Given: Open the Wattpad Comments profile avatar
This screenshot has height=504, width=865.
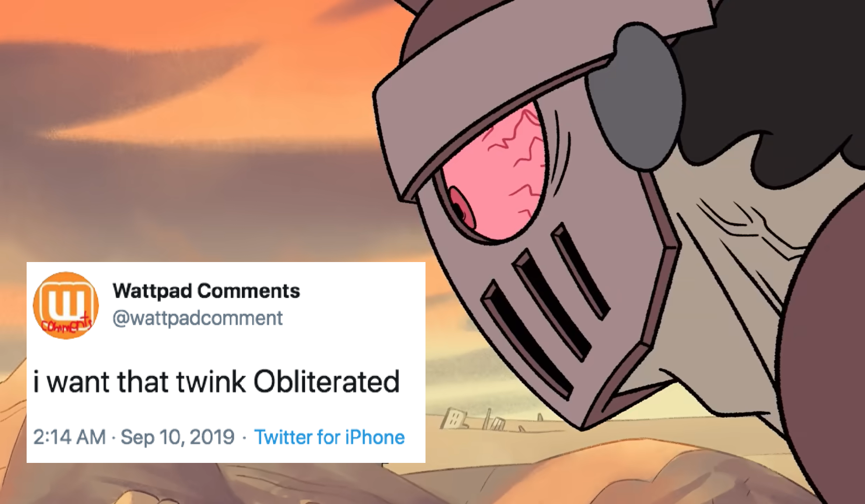Looking at the screenshot, I should (66, 305).
